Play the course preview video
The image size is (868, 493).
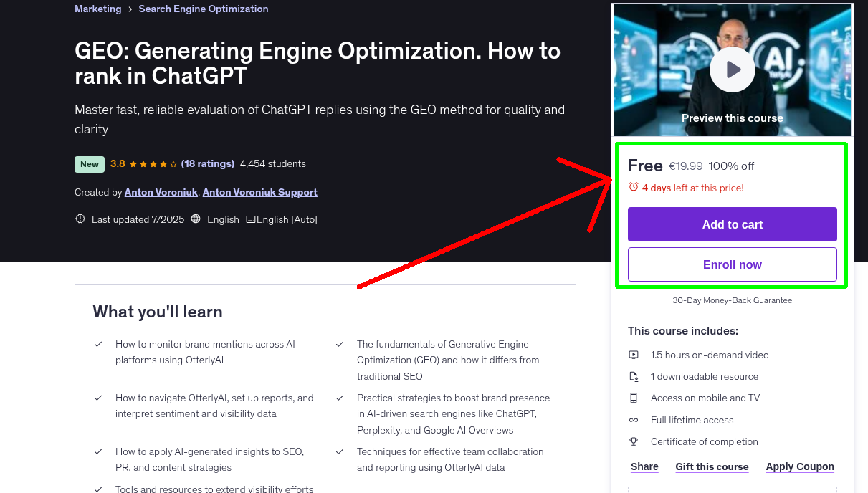coord(733,70)
